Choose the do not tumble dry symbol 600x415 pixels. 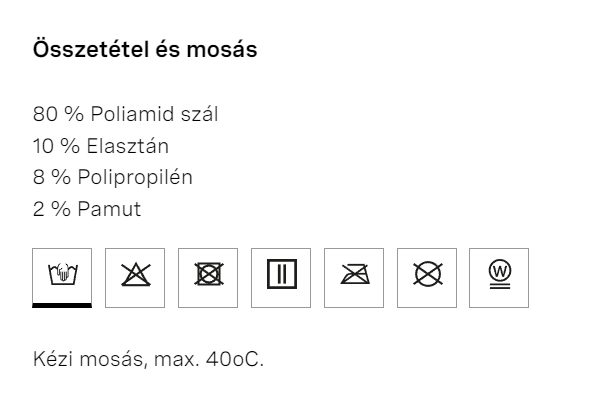(x=208, y=278)
